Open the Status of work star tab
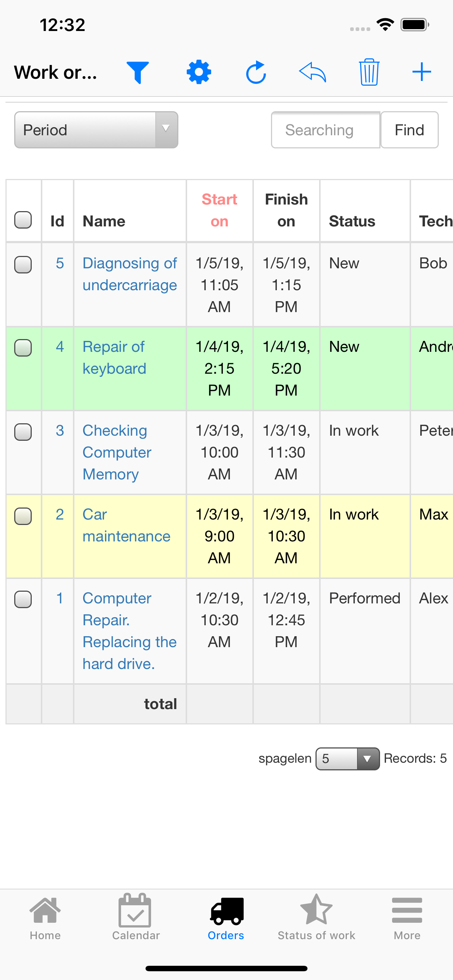The image size is (453, 980). [316, 917]
